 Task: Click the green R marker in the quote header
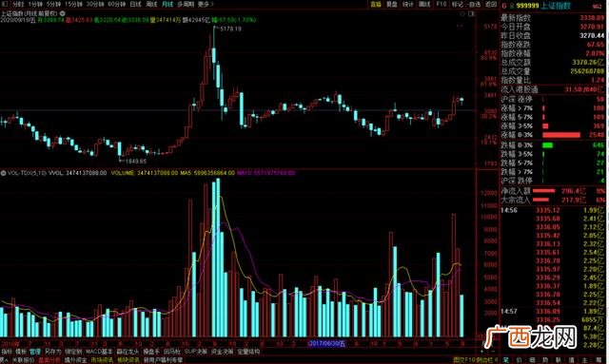[x=512, y=6]
